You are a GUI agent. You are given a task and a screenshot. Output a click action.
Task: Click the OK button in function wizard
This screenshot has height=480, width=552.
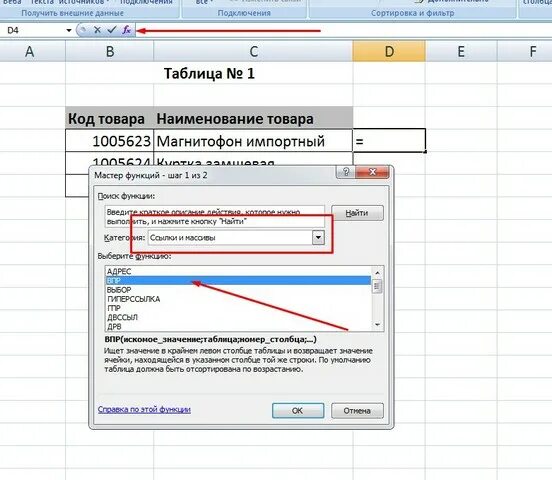[x=298, y=411]
